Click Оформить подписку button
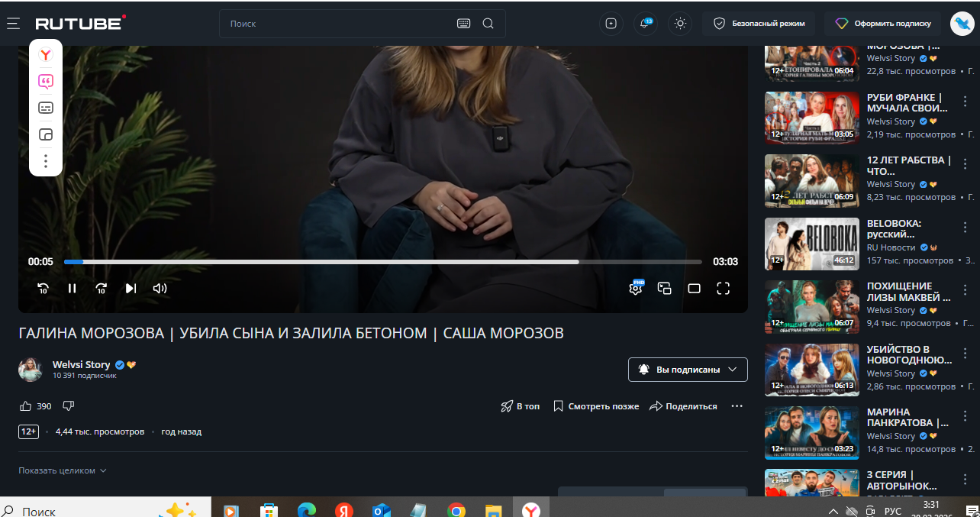This screenshot has height=517, width=980. [882, 24]
